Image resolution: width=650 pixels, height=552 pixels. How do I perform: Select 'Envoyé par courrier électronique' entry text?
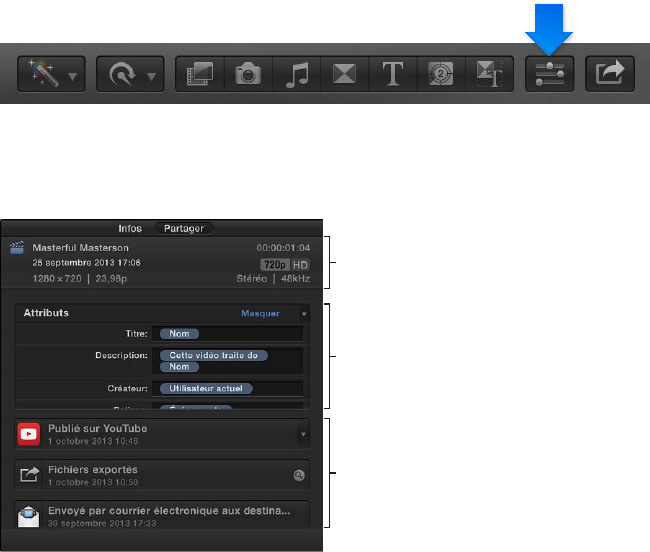tap(169, 511)
